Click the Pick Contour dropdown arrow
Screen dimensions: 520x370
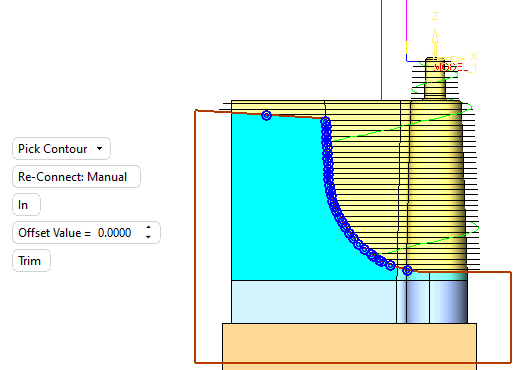pos(99,149)
